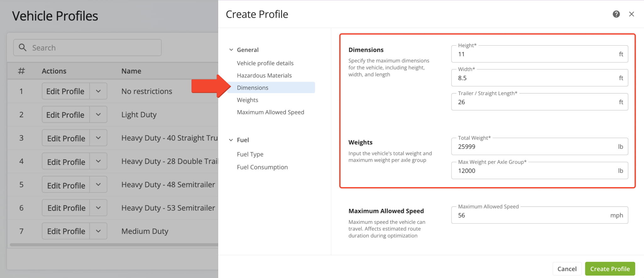Open Fuel Consumption section

pos(262,167)
